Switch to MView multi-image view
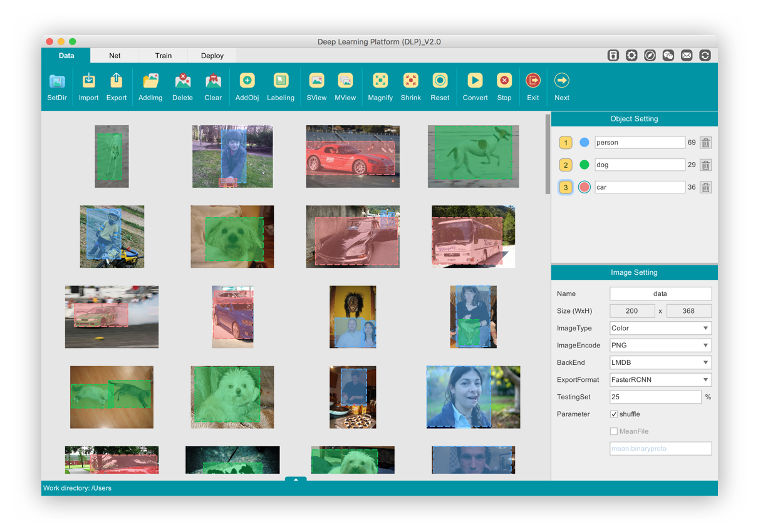 [345, 81]
